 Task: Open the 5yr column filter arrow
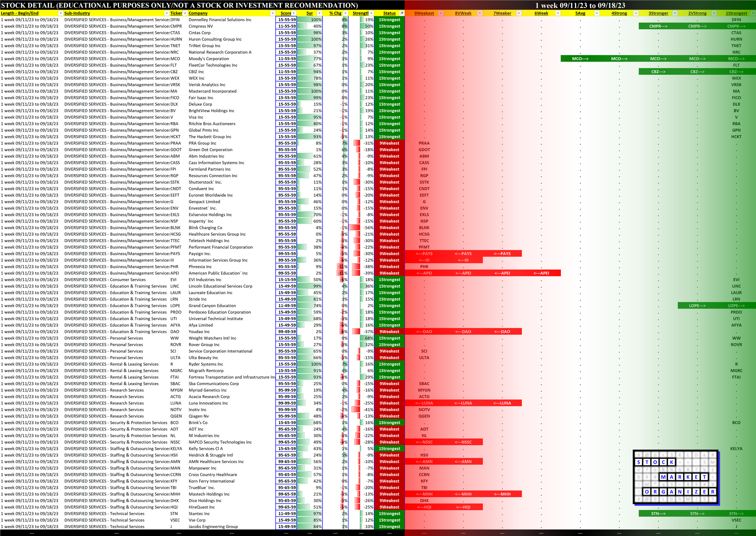click(319, 13)
